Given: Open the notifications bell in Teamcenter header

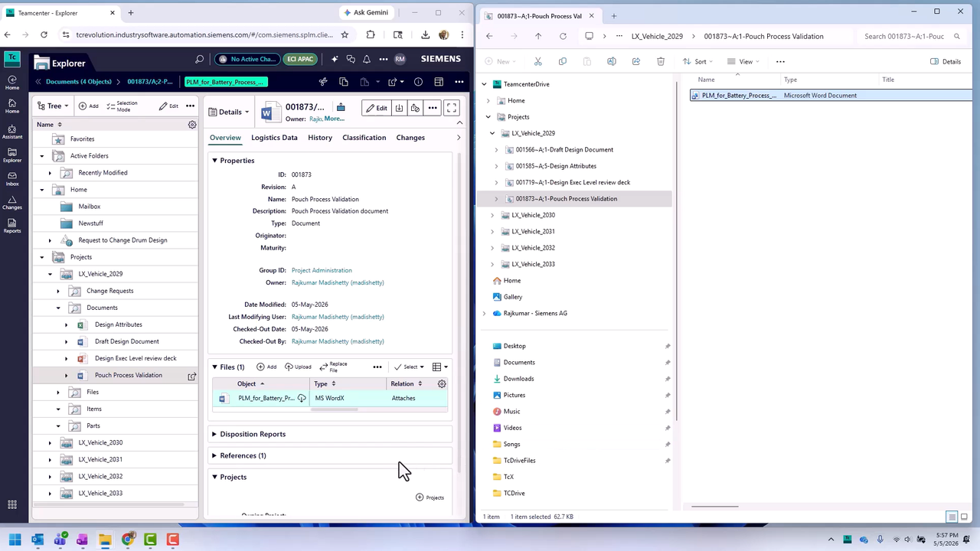Looking at the screenshot, I should [367, 60].
